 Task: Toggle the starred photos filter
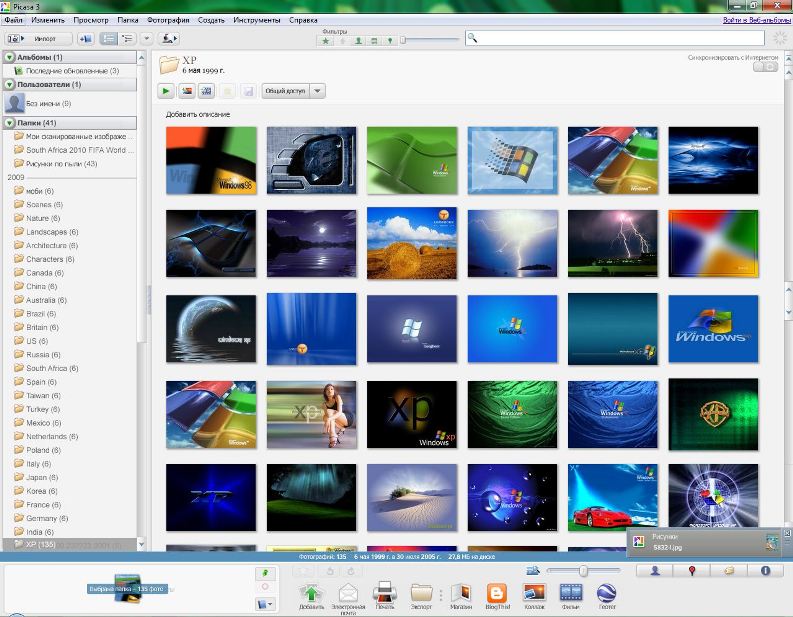326,41
